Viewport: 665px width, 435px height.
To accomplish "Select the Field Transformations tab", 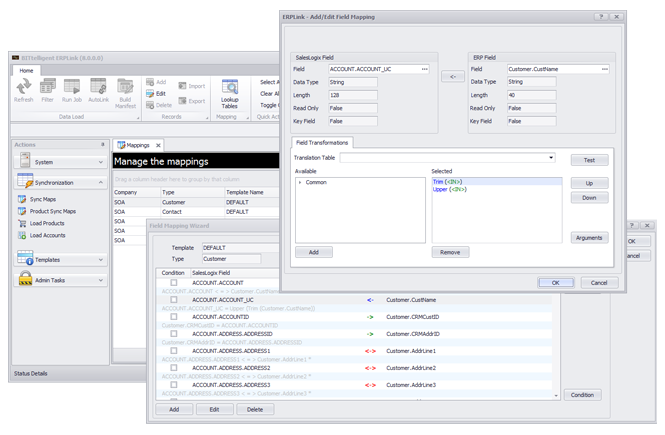I will click(322, 142).
